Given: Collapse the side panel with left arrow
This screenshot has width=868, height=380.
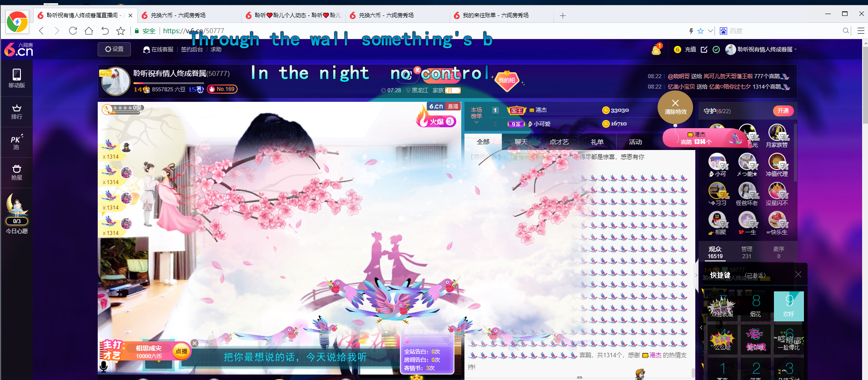Looking at the screenshot, I should tap(701, 327).
